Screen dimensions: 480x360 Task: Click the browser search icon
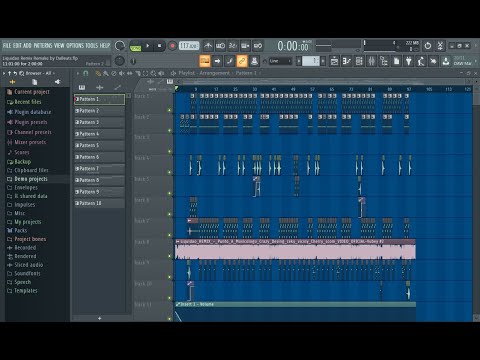(22, 73)
